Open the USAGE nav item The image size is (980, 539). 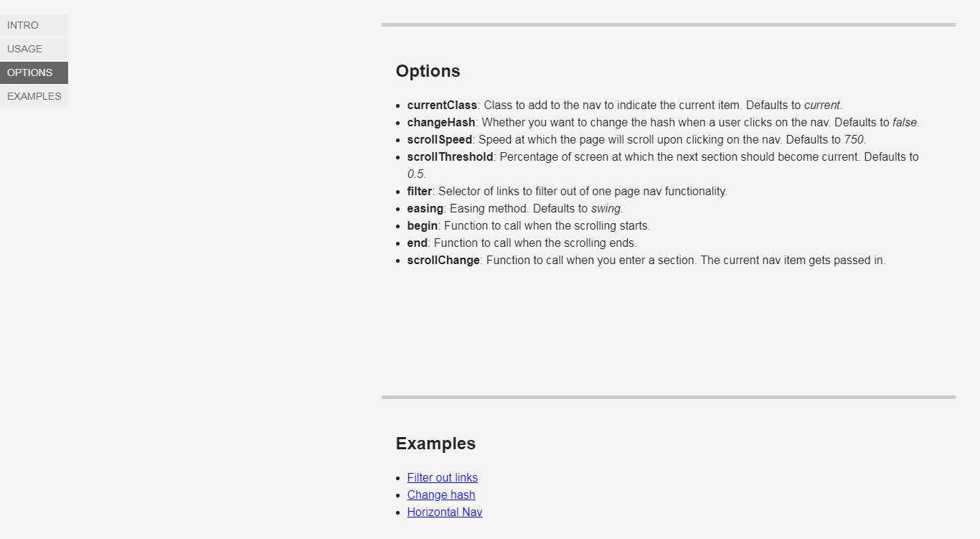(x=34, y=49)
